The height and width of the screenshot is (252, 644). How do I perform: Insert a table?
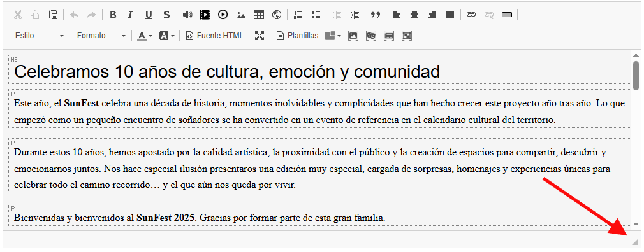pos(259,15)
